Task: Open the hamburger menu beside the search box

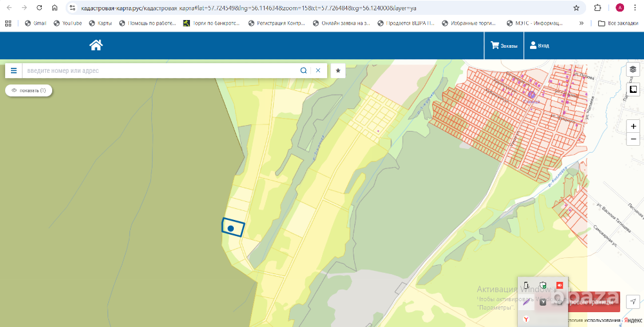Action: (14, 70)
